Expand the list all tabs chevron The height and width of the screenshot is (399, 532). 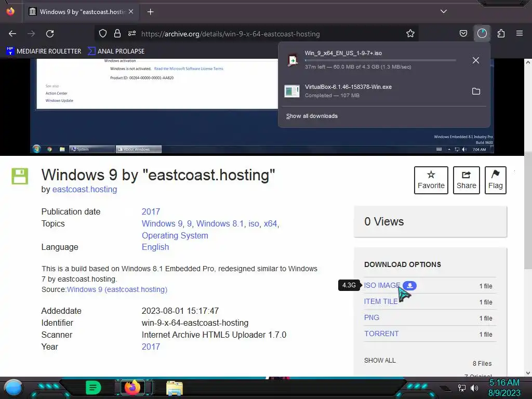tap(444, 11)
